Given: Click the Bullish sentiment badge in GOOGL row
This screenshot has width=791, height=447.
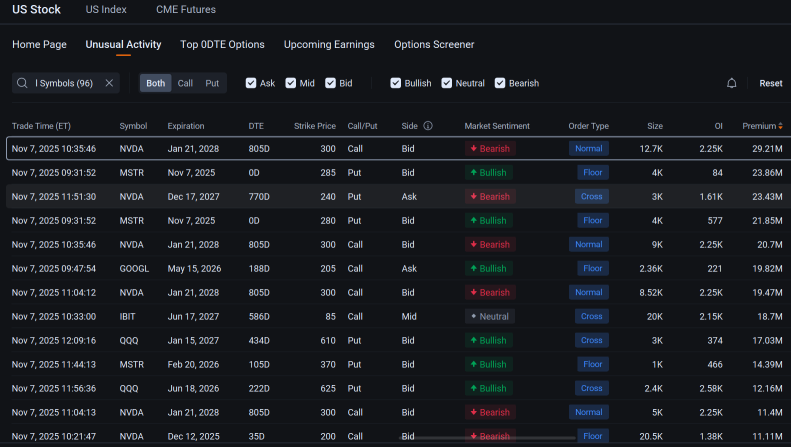Looking at the screenshot, I should tap(489, 268).
